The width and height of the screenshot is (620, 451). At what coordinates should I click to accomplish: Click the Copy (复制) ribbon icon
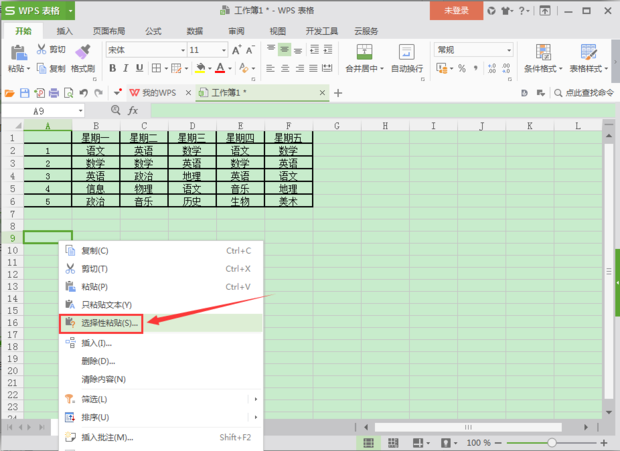[42, 68]
